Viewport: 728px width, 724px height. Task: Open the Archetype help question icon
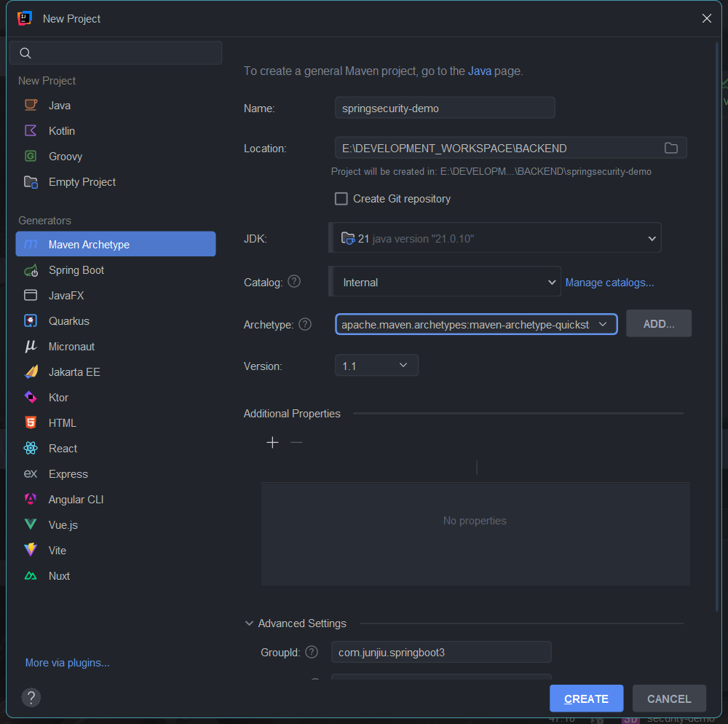coord(305,324)
